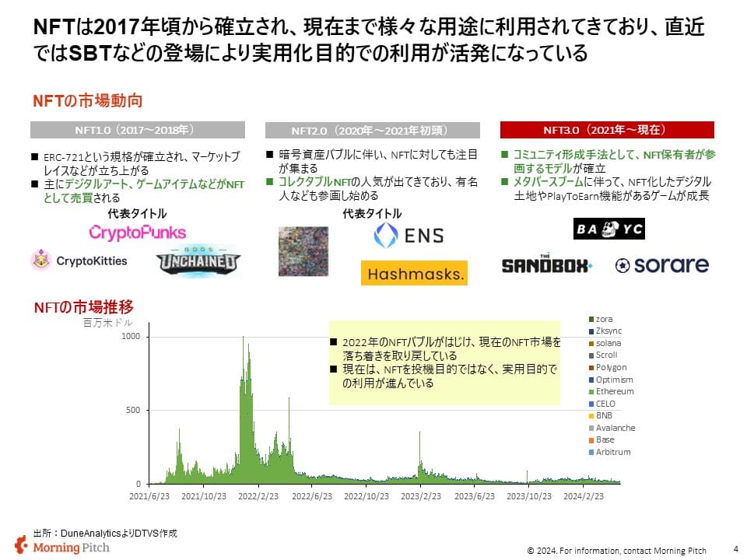The width and height of the screenshot is (747, 560).
Task: Click the CryptoKitties cat icon
Action: tap(41, 260)
